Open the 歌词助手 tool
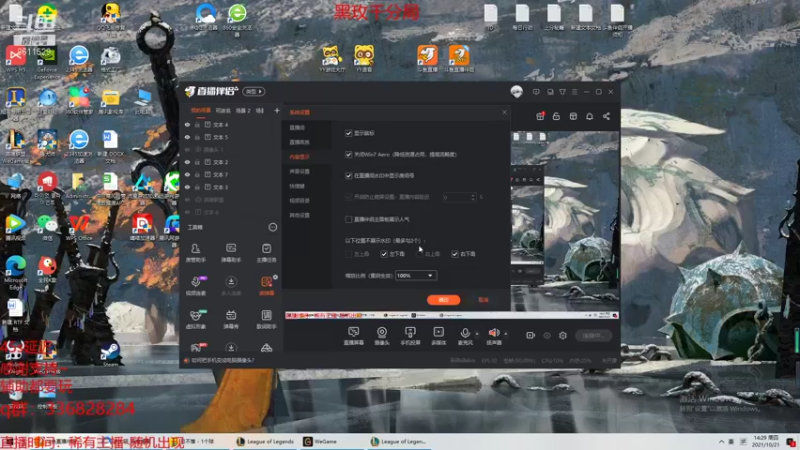Screen dimensions: 800x450 pyautogui.click(x=266, y=319)
